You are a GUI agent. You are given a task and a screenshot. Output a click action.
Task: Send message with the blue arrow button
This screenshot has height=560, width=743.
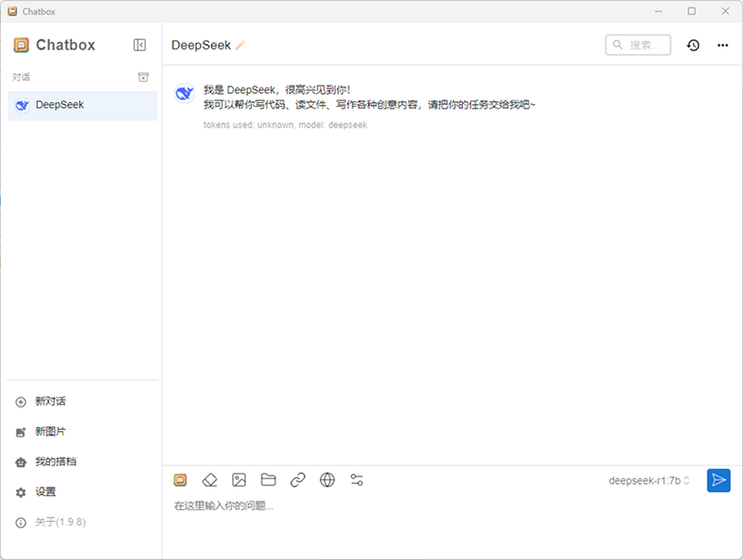718,480
